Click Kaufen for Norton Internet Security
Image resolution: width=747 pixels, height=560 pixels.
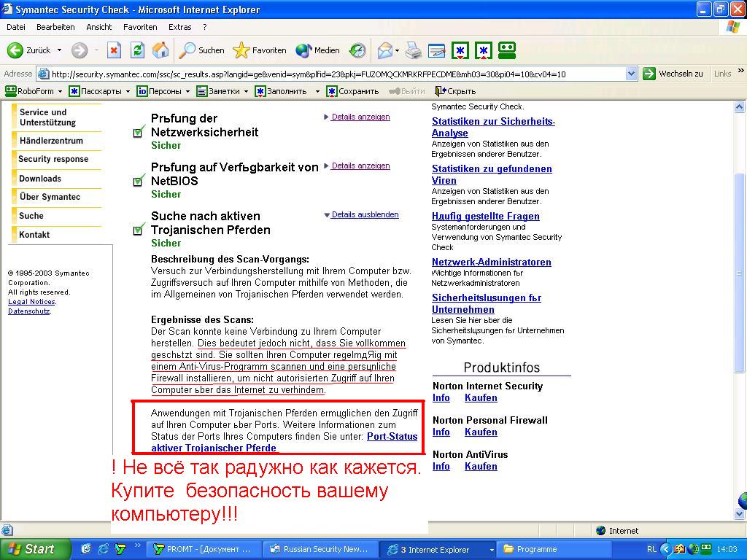[481, 397]
